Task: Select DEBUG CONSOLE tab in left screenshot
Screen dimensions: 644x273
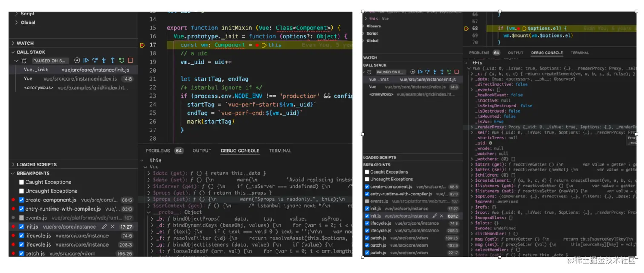Action: click(x=240, y=151)
